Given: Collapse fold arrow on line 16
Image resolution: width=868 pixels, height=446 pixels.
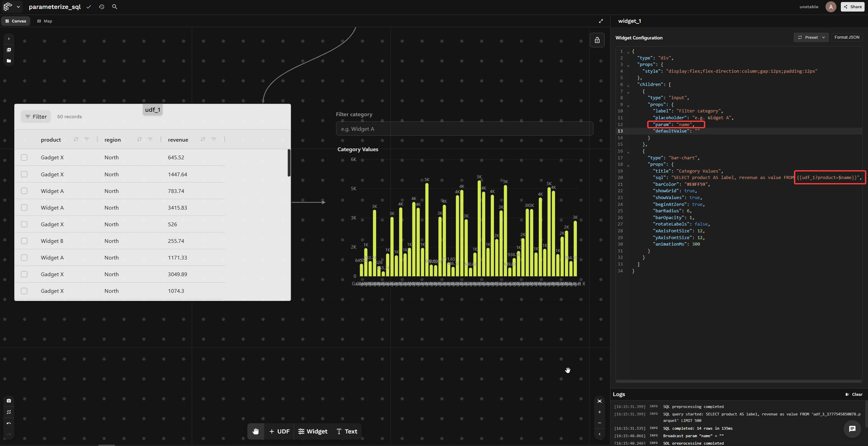Looking at the screenshot, I should click(628, 152).
